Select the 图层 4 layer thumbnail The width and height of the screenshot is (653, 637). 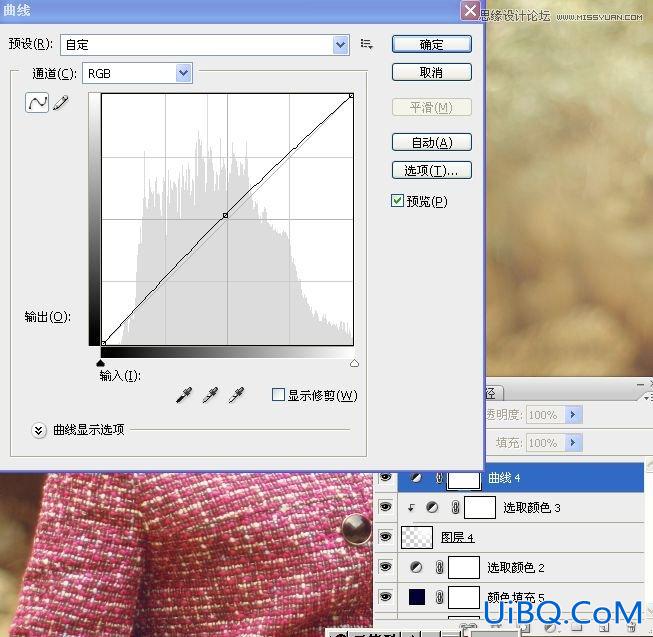[417, 537]
